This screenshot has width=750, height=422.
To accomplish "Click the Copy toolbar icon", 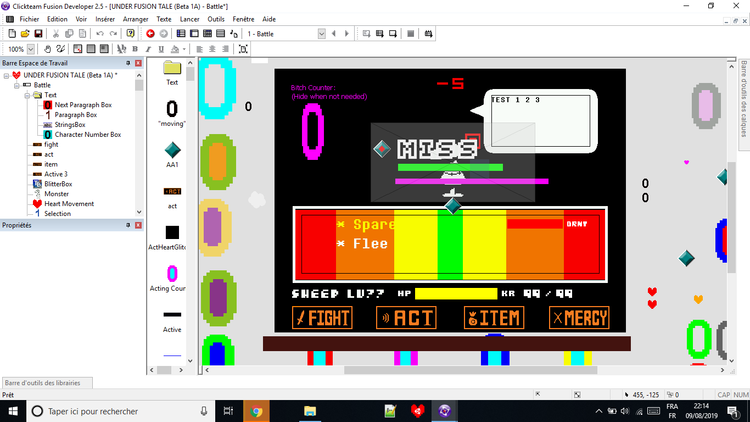I will (69, 33).
